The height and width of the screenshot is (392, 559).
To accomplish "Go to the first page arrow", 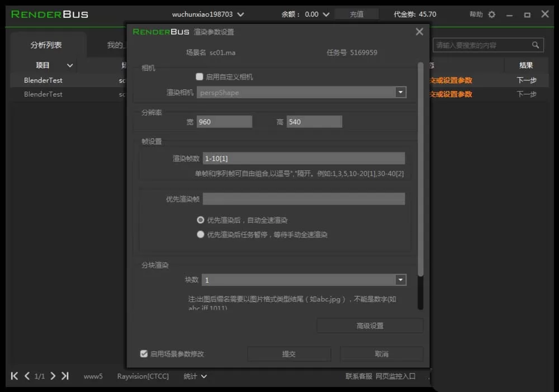I will pyautogui.click(x=15, y=376).
